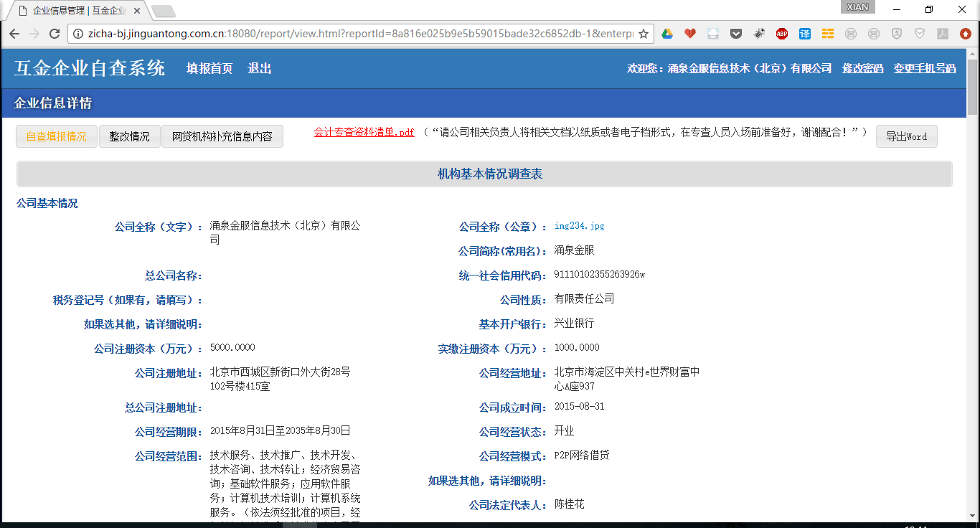Click the 导出Word button
This screenshot has height=528, width=980.
907,136
